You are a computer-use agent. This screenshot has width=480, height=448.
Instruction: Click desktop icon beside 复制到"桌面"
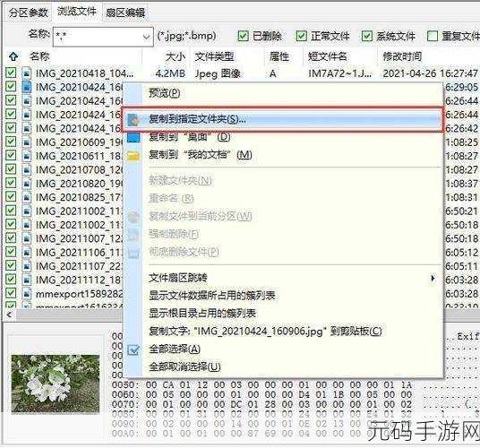pyautogui.click(x=133, y=137)
